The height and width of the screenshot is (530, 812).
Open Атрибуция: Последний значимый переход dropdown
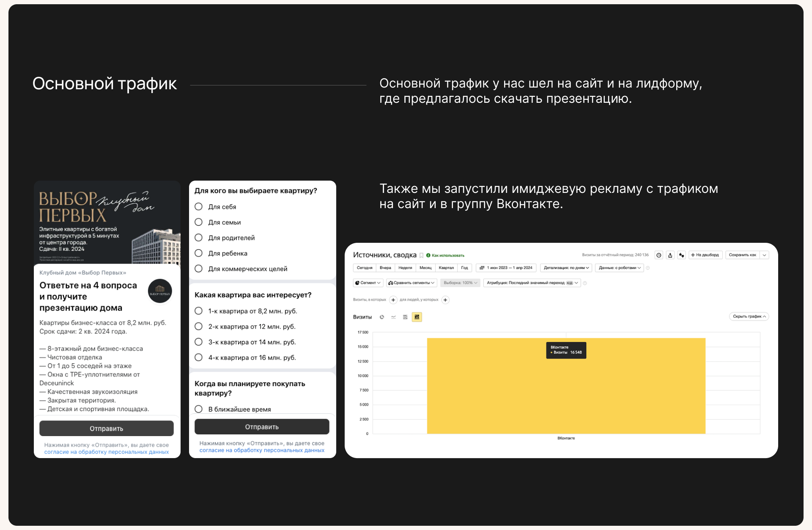(532, 283)
